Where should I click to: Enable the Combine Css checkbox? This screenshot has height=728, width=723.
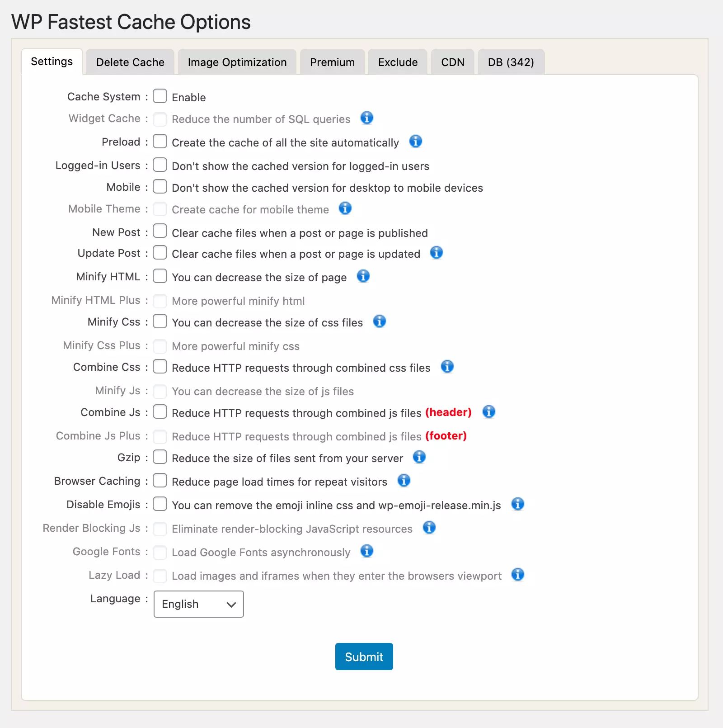click(160, 366)
